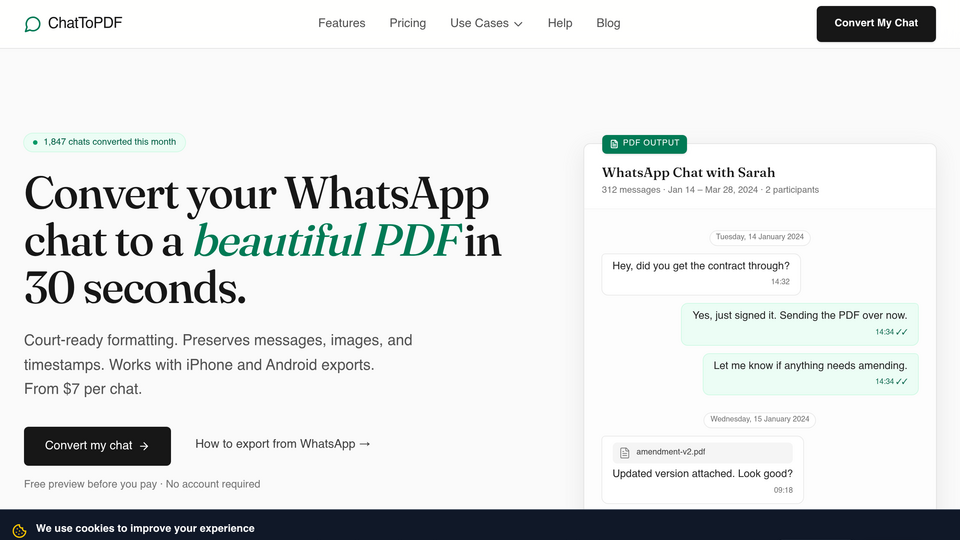The height and width of the screenshot is (540, 960).
Task: Click the 'Free preview before you pay' note
Action: tap(142, 484)
